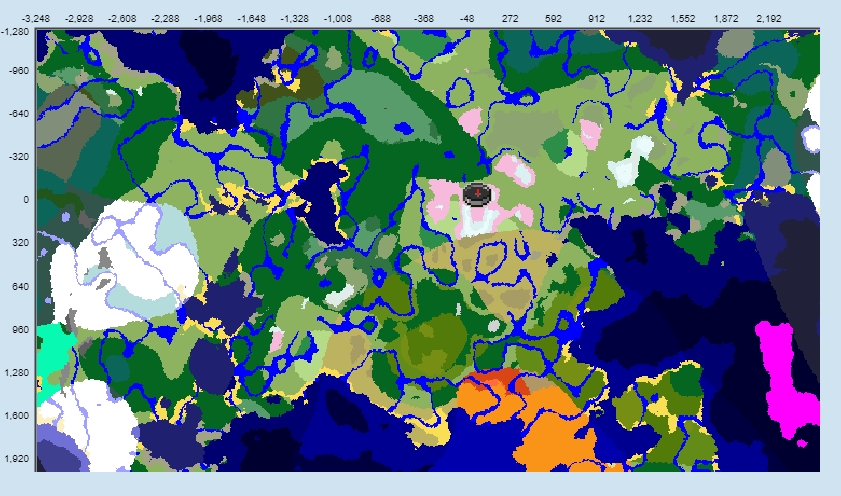Click the -1,968 top axis coordinate label
This screenshot has height=496, width=841.
click(209, 18)
